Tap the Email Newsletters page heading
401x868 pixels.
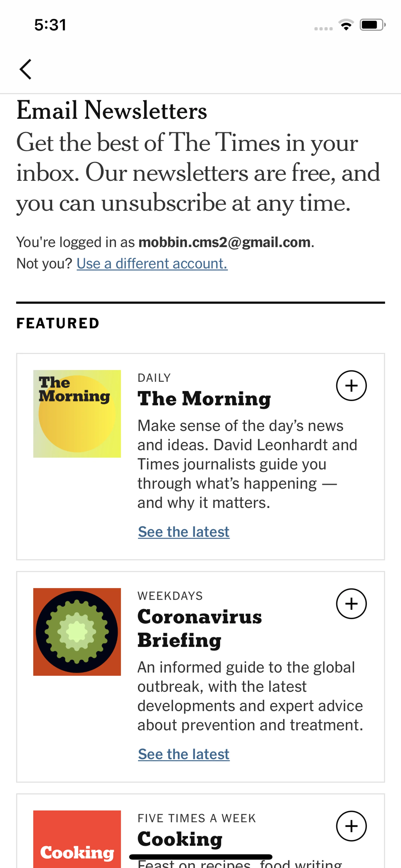[112, 110]
